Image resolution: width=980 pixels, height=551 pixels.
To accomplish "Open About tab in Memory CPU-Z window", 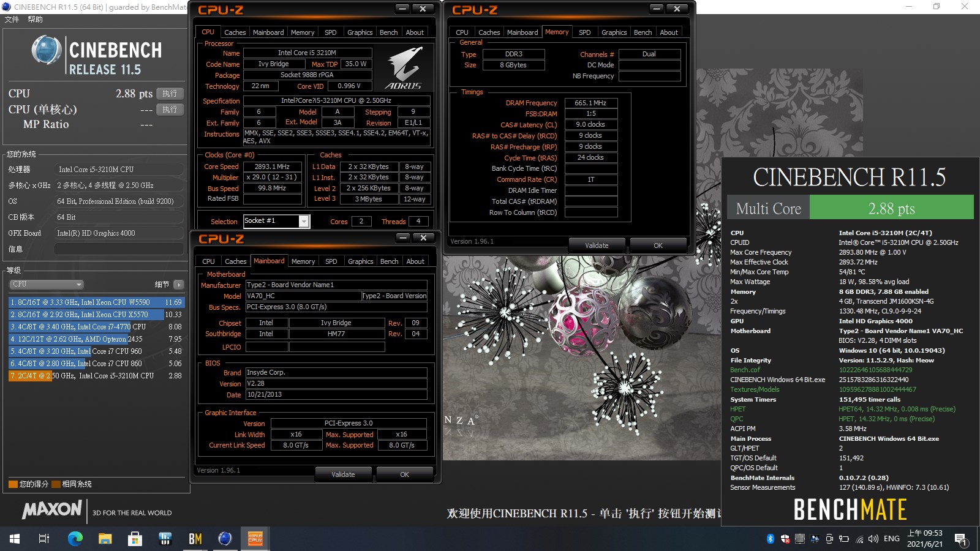I will [x=669, y=32].
